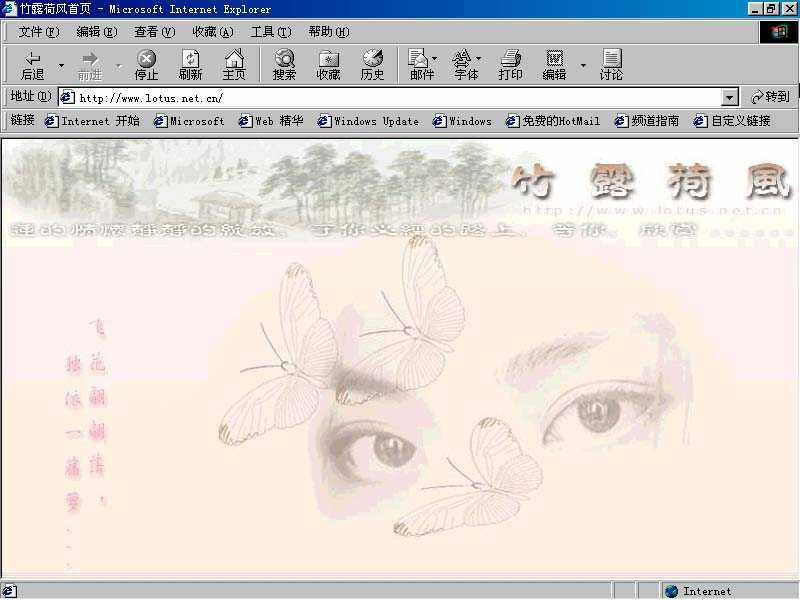Image resolution: width=800 pixels, height=600 pixels.
Task: Click the 编辑 (Edit) toolbar icon
Action: coord(556,63)
